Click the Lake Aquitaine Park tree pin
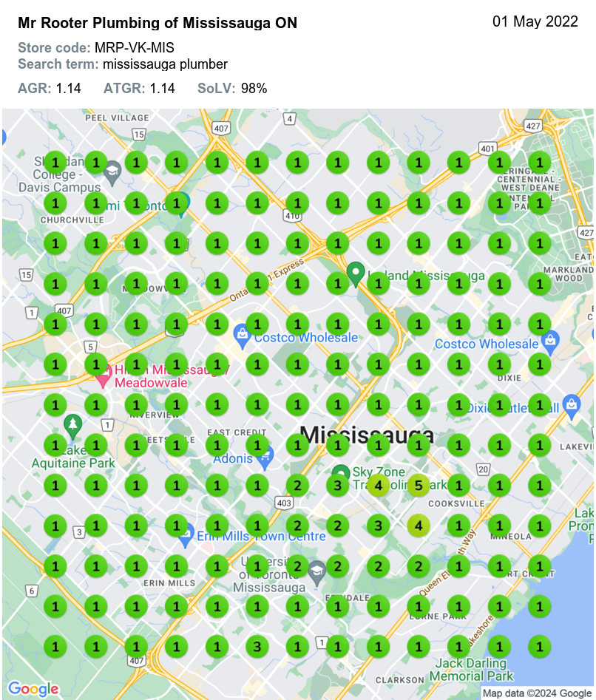This screenshot has height=700, width=596. coord(72,427)
